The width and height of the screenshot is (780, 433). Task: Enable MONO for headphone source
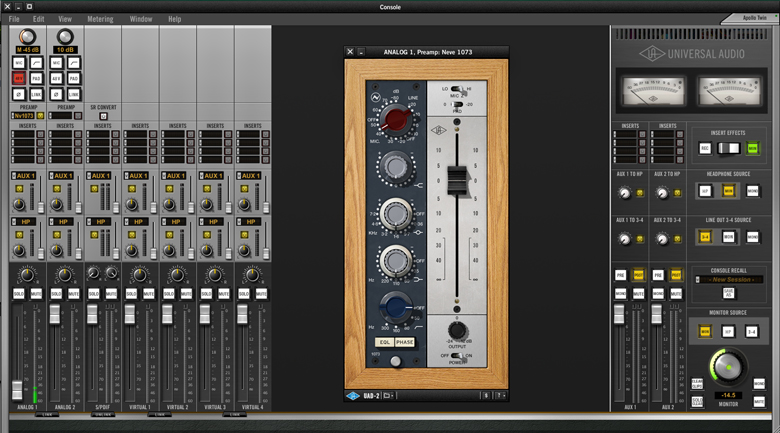coord(753,191)
